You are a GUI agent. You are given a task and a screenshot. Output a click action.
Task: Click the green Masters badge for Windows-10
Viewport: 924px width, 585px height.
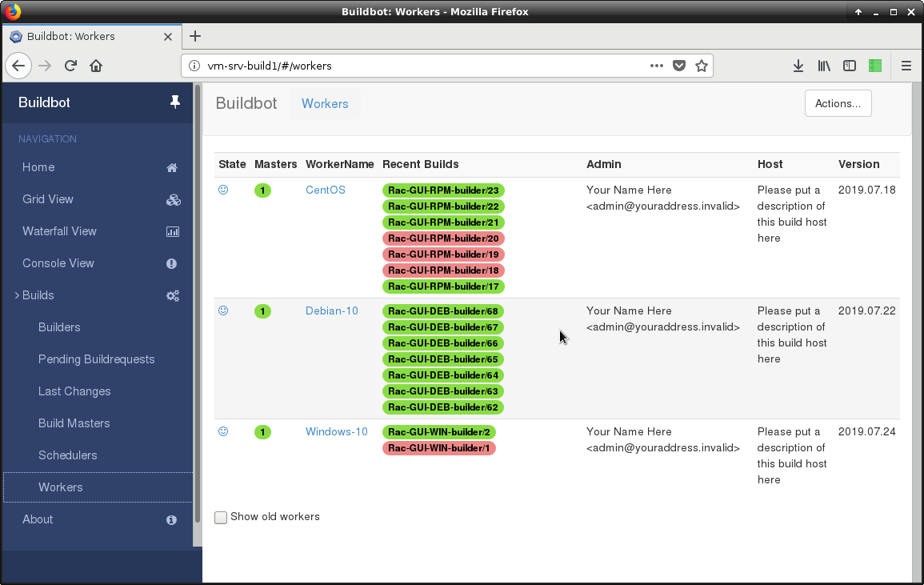click(x=262, y=432)
